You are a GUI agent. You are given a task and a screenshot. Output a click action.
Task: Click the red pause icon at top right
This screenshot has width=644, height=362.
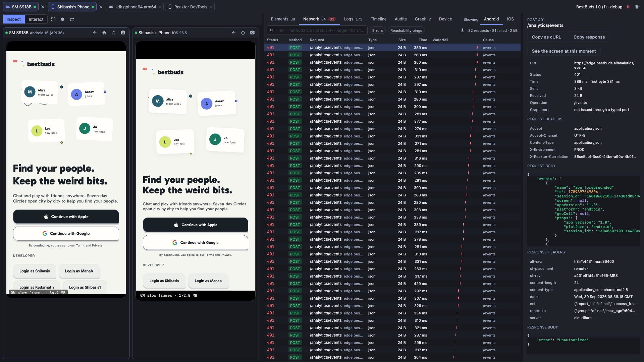[628, 7]
